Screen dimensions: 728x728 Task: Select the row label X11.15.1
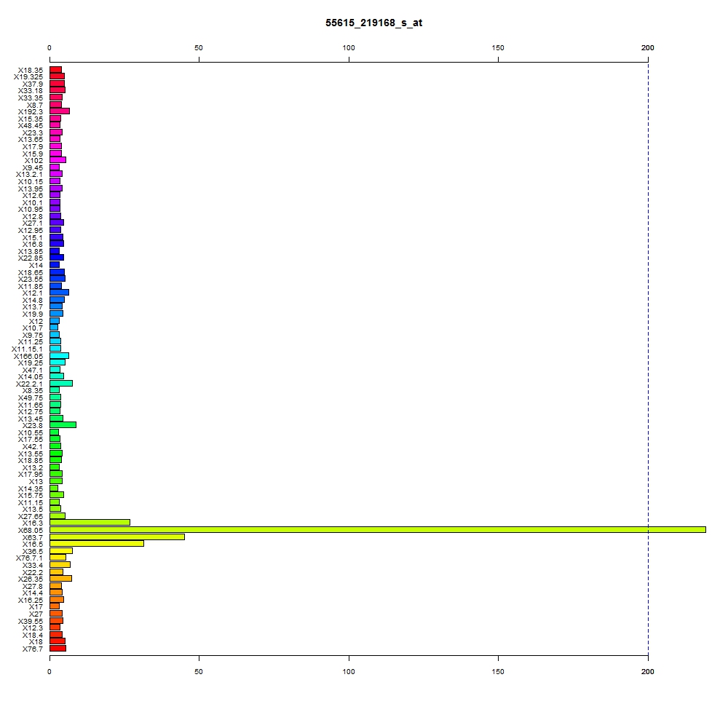(x=28, y=349)
